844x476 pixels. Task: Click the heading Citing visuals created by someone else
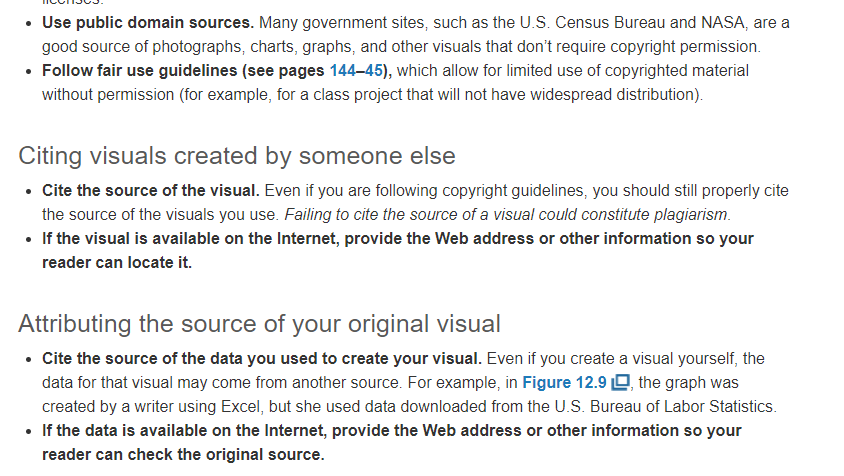(237, 156)
